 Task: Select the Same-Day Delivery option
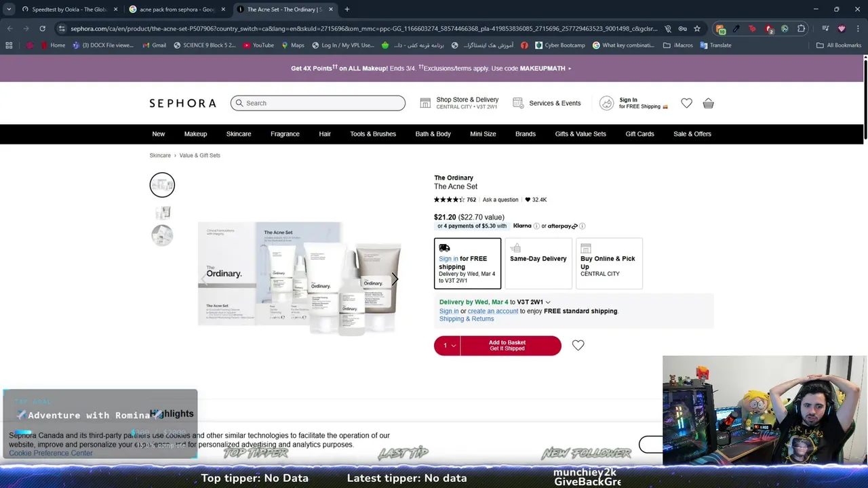pos(538,263)
